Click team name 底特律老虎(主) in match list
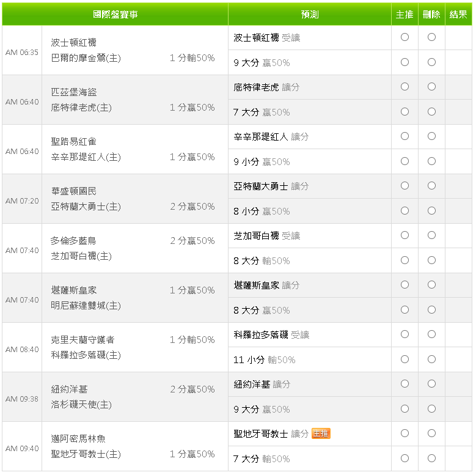Viewport: 476px width, 475px height. [81, 108]
